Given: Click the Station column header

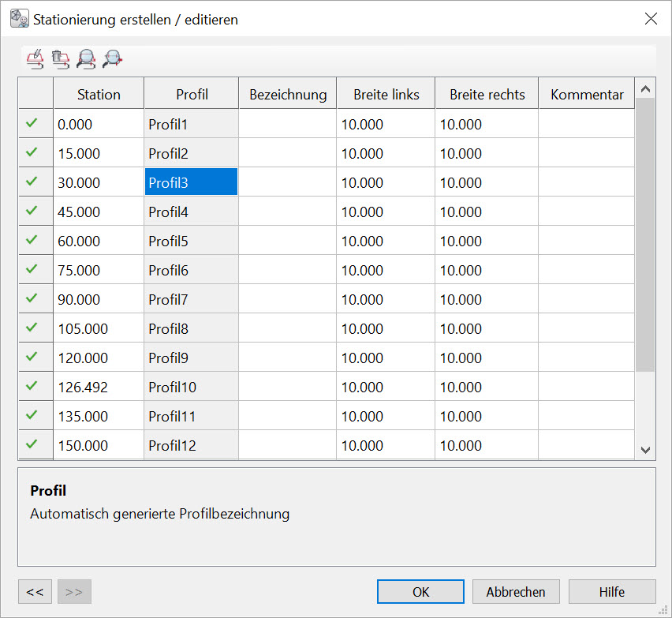Looking at the screenshot, I should tap(99, 94).
